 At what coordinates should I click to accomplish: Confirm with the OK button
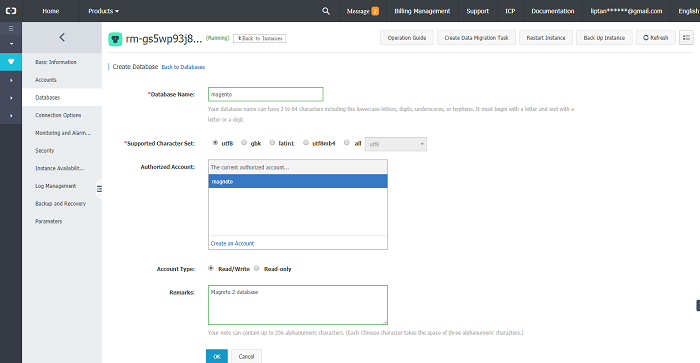[217, 356]
